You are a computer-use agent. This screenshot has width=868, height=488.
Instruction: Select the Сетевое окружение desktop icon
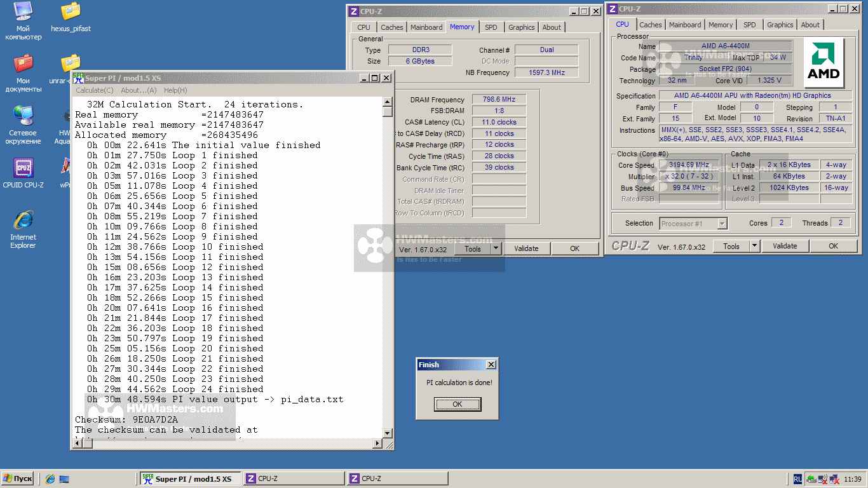(23, 125)
